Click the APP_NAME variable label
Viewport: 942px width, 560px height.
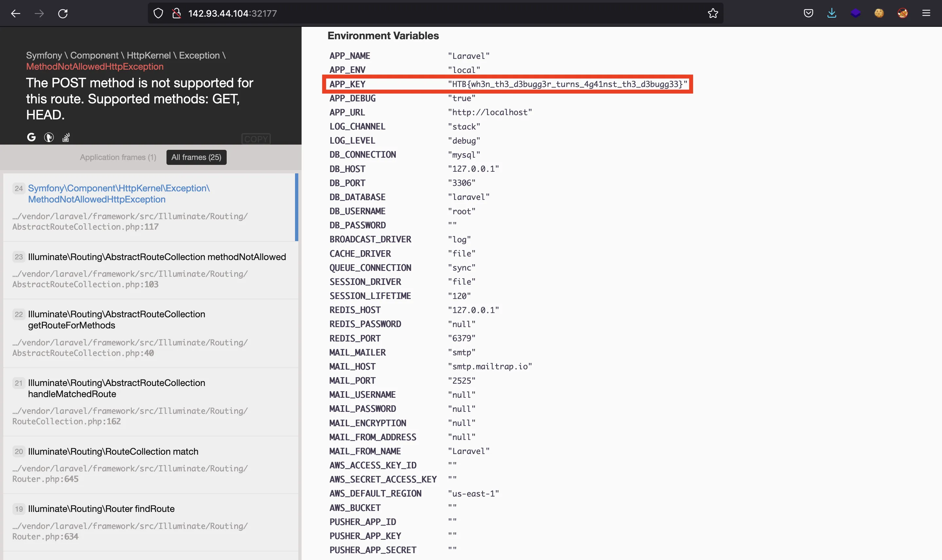tap(350, 56)
